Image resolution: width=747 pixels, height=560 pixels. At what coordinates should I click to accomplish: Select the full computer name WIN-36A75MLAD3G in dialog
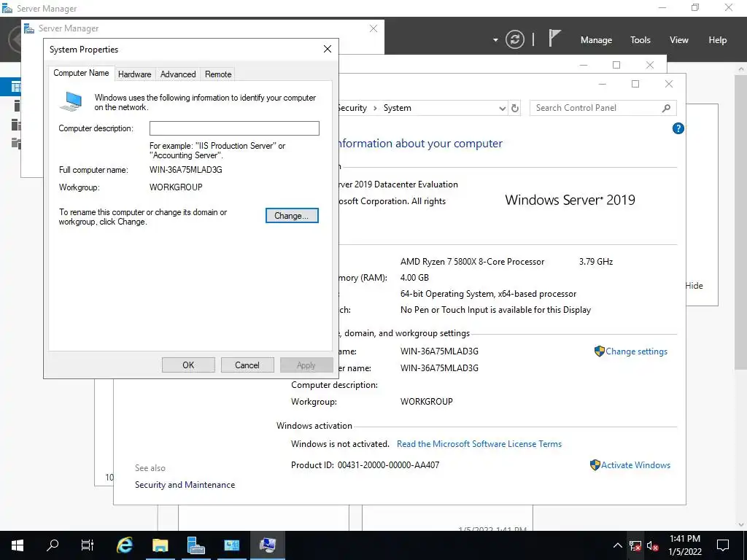click(x=186, y=170)
